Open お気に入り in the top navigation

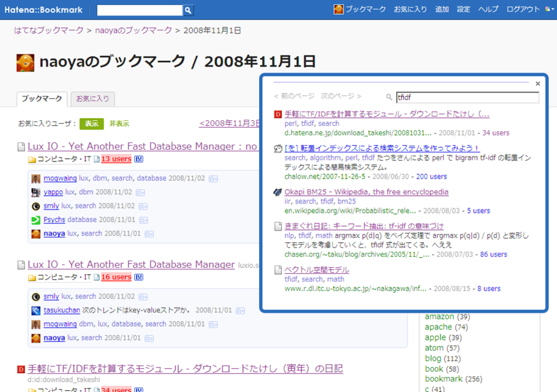(411, 9)
